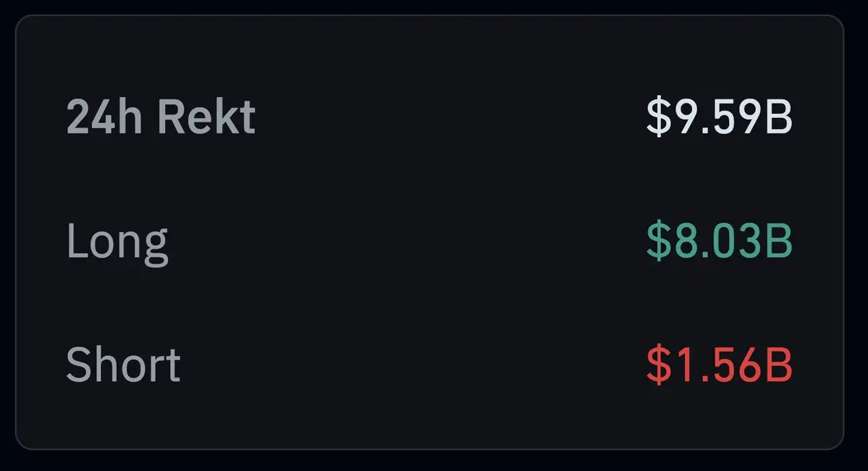868x471 pixels.
Task: Click the dollar sign in green $8.03B
Action: (x=659, y=241)
